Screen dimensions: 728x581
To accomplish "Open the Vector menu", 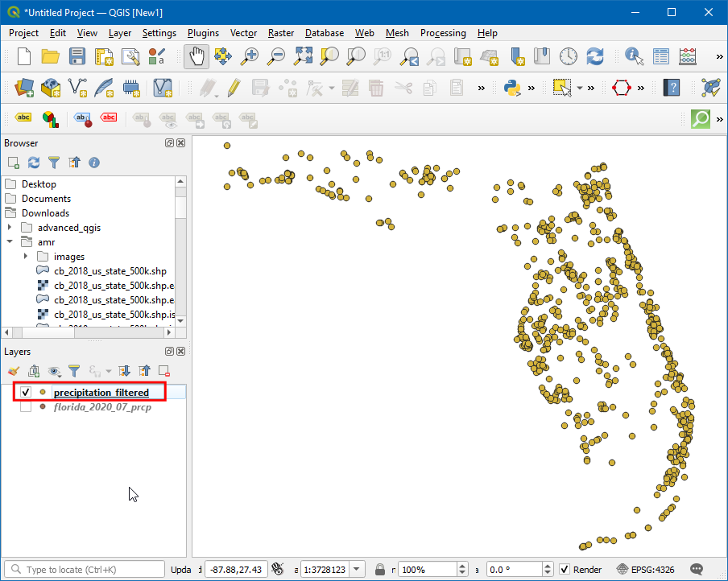I will [x=243, y=33].
